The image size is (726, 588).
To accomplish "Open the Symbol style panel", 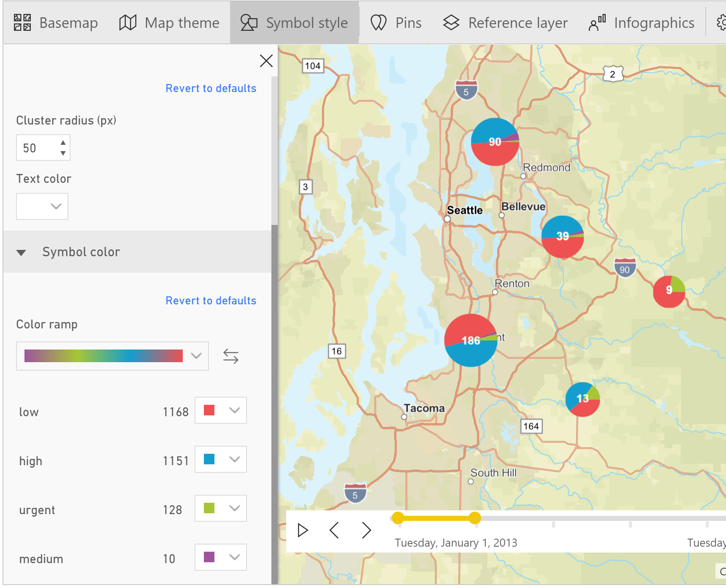I will point(295,23).
